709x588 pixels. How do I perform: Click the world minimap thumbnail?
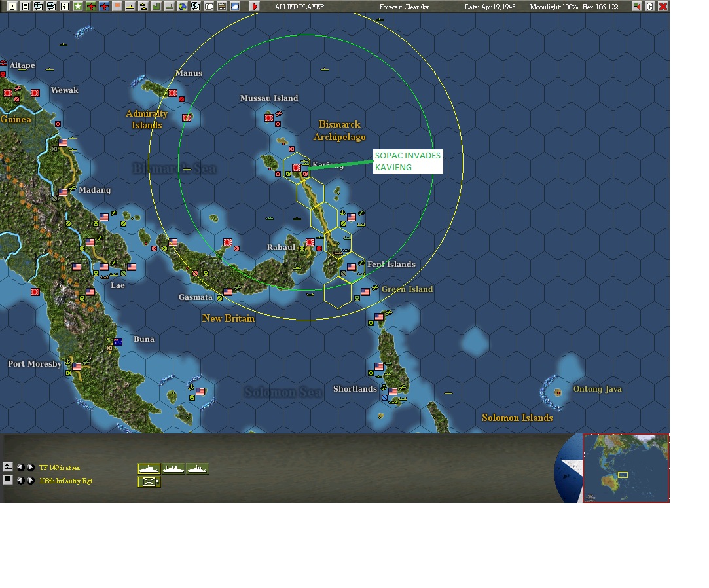point(627,468)
